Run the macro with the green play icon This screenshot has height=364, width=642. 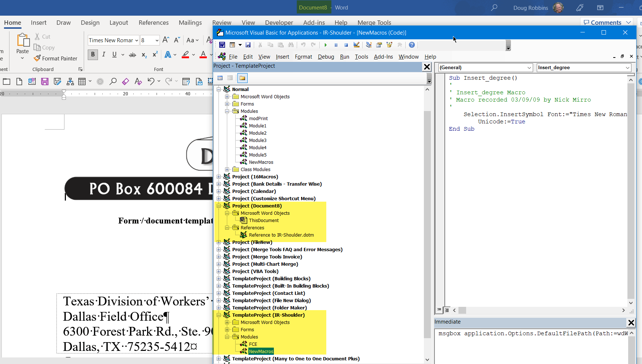326,45
